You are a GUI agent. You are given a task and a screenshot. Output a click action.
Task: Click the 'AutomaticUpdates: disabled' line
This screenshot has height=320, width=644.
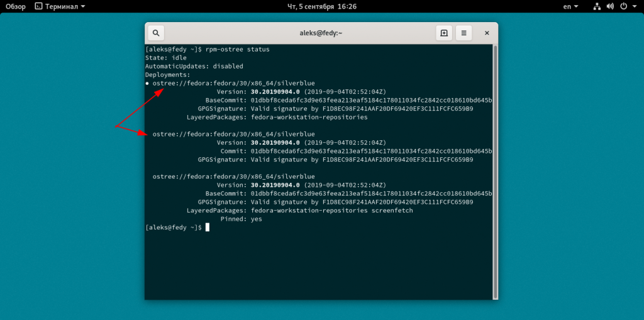[194, 66]
